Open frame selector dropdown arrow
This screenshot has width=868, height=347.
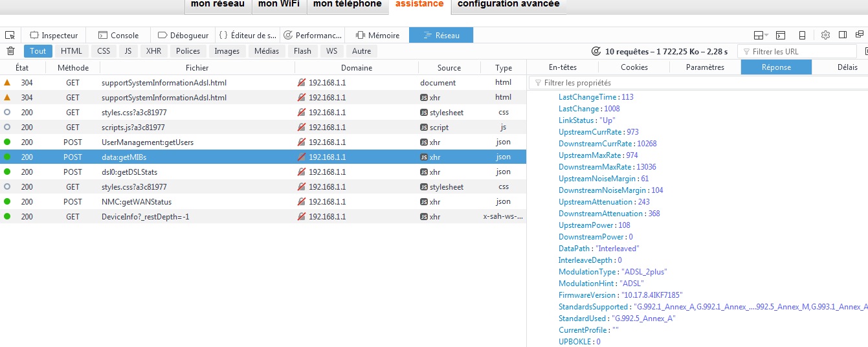click(x=766, y=35)
